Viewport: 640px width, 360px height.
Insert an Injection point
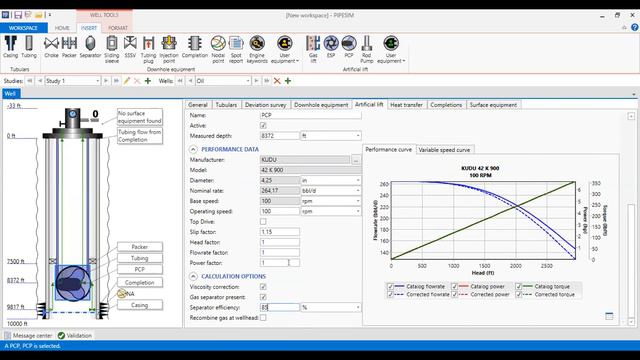tap(169, 50)
